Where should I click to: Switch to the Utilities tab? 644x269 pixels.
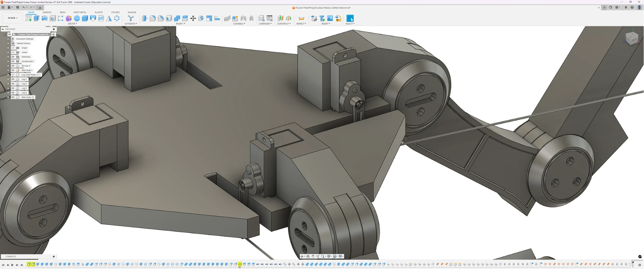click(x=115, y=12)
